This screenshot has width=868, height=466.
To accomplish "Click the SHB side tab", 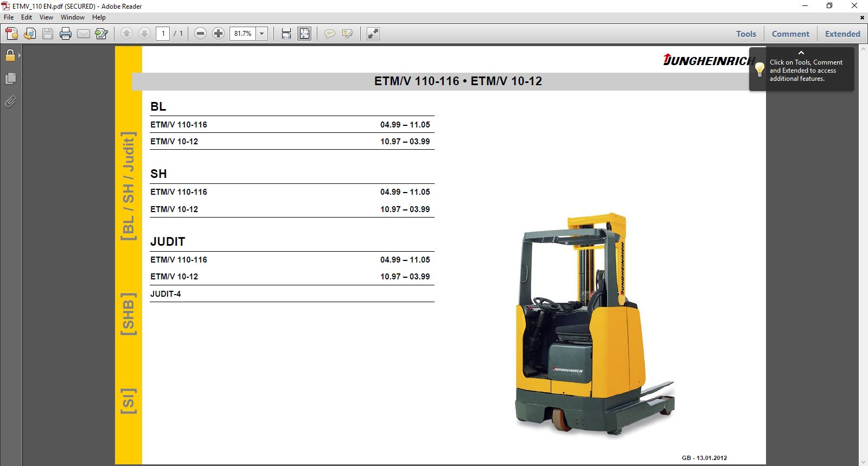I will coord(129,314).
